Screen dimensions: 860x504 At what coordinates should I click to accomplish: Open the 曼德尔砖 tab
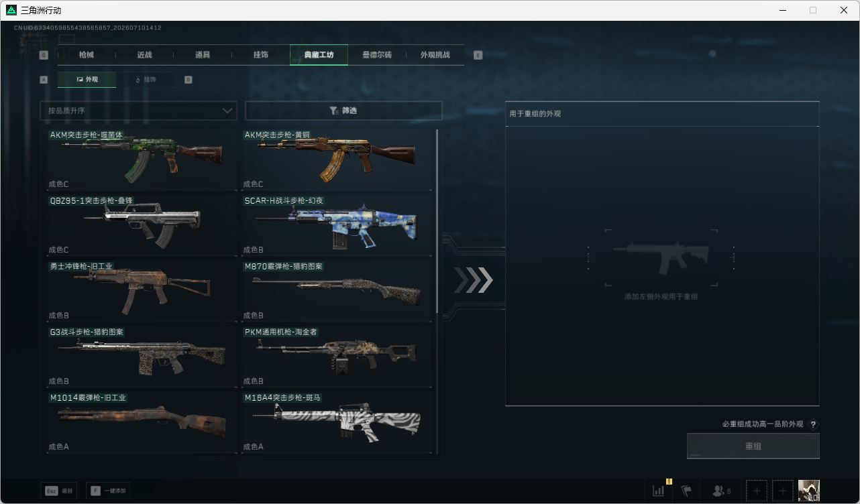pos(377,55)
